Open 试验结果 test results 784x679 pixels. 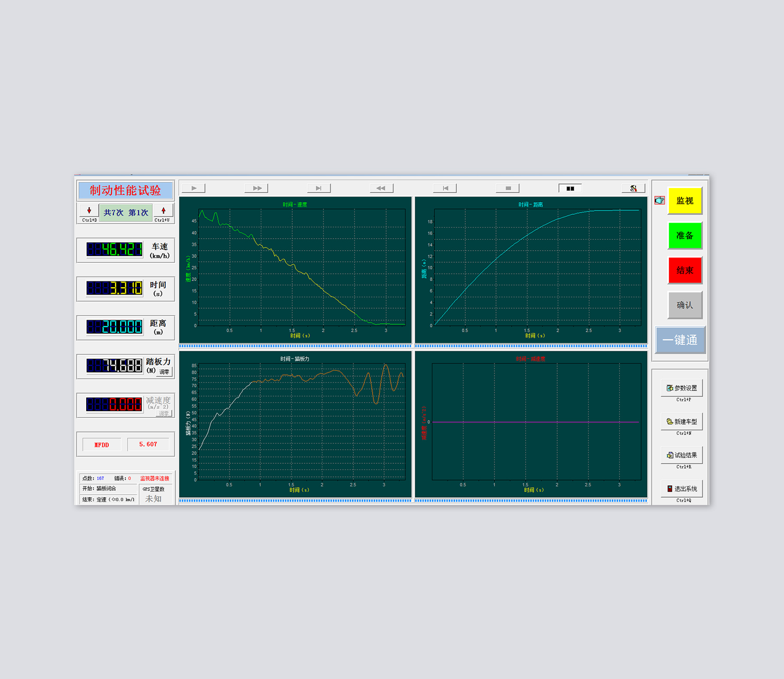point(682,455)
